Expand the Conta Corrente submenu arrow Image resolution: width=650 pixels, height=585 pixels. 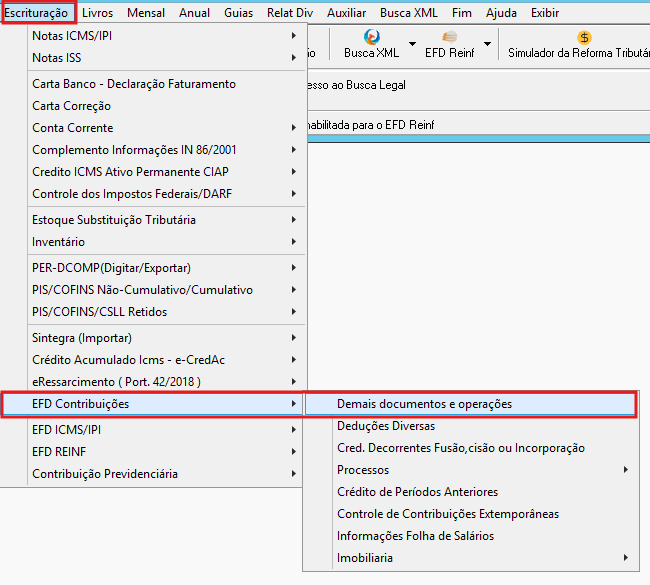click(x=293, y=128)
